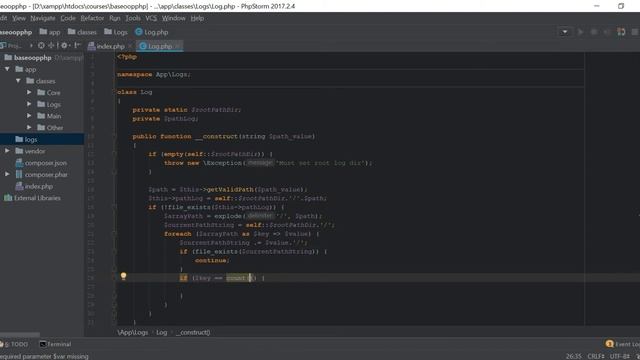This screenshot has width=640, height=360.
Task: Click the 26:35 cursor position indicator
Action: 573,356
